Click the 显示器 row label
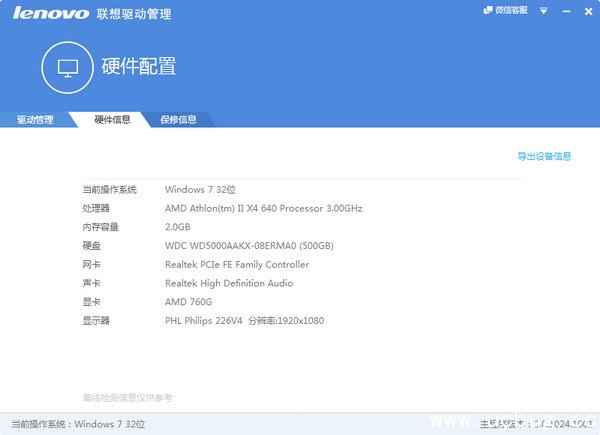 pyautogui.click(x=96, y=321)
